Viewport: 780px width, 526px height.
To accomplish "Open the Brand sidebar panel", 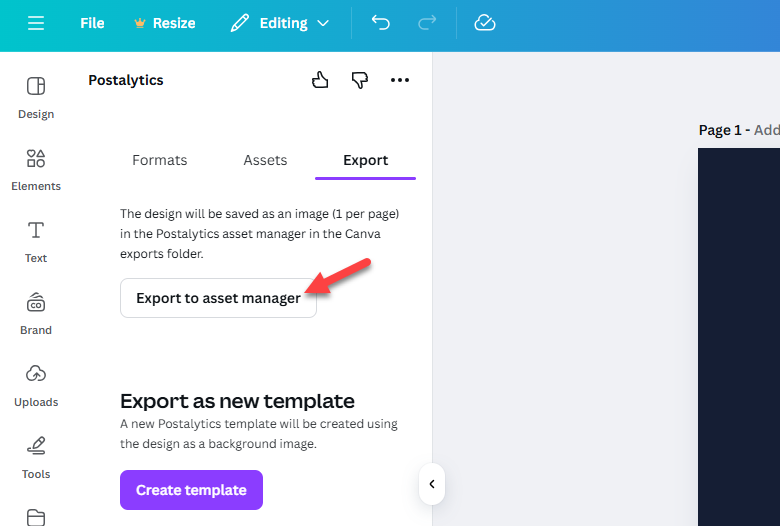I will coord(36,314).
